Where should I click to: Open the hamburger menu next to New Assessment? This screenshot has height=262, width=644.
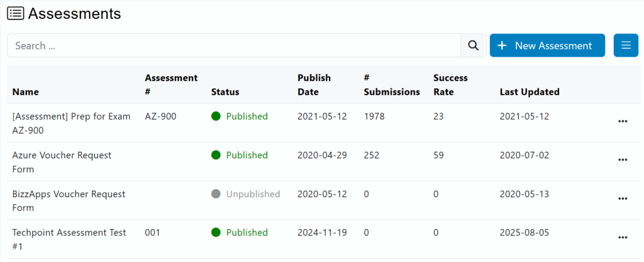coord(625,45)
